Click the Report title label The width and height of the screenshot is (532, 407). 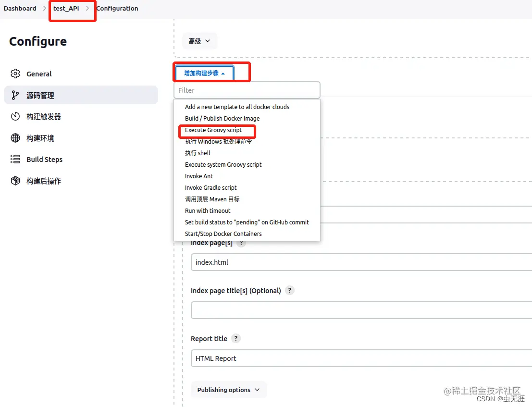[209, 338]
